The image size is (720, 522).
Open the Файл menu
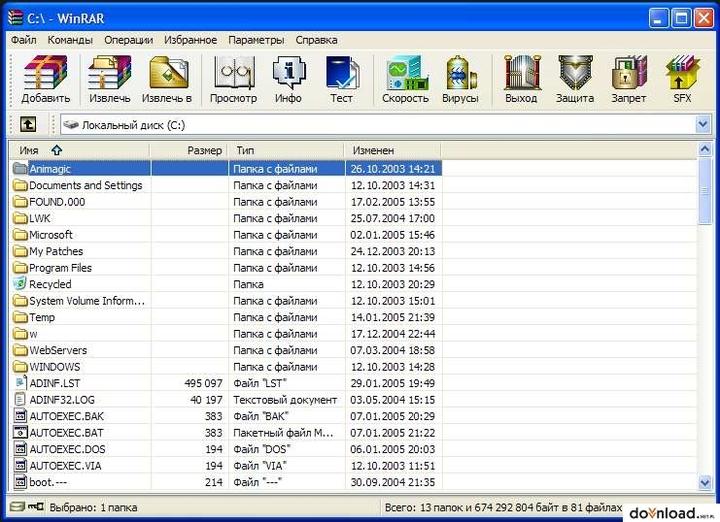pos(23,40)
